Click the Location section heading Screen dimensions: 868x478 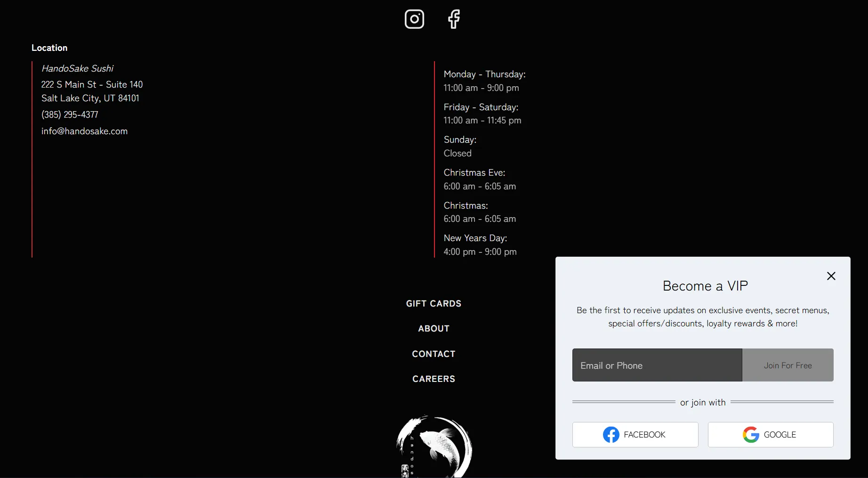pos(49,48)
